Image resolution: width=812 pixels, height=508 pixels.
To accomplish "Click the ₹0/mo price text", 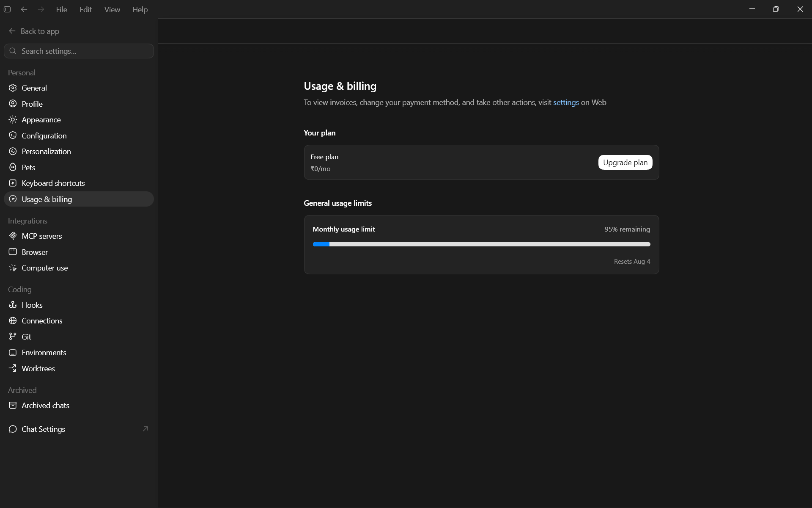I will pyautogui.click(x=321, y=168).
